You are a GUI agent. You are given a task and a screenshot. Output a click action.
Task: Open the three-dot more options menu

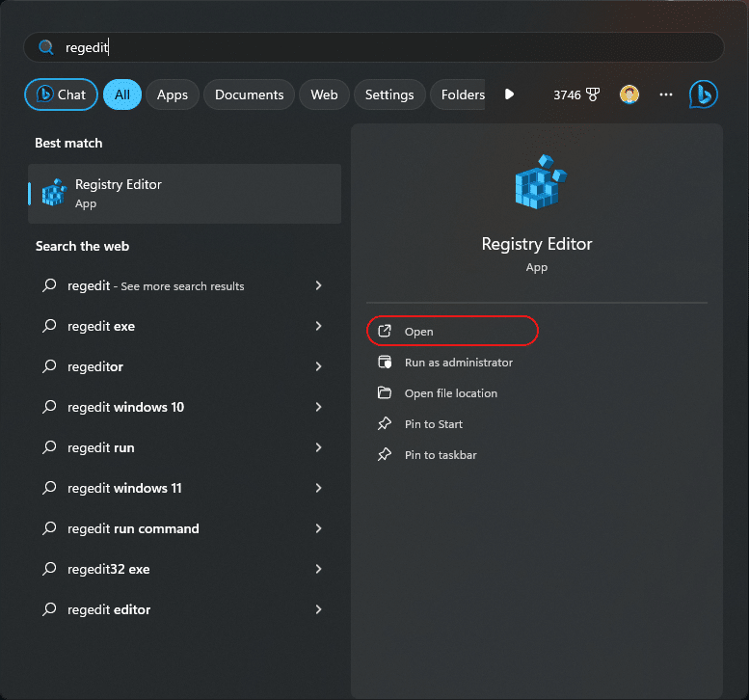[666, 94]
